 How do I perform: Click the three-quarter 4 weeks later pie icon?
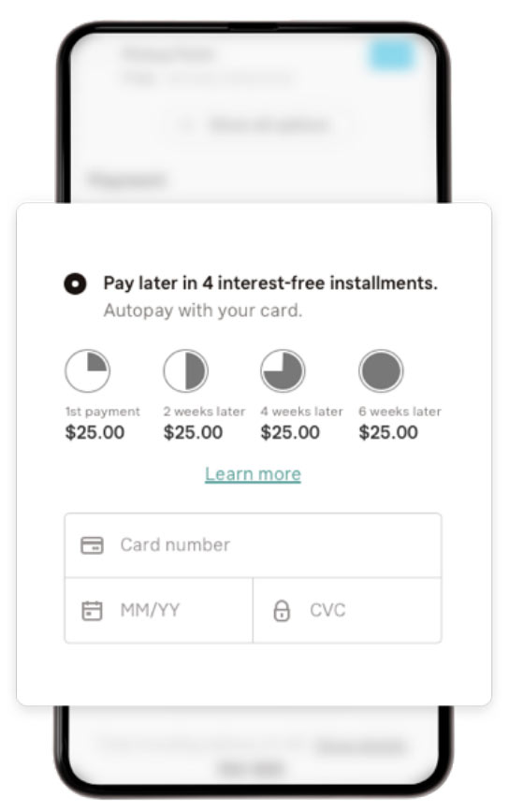coord(283,370)
